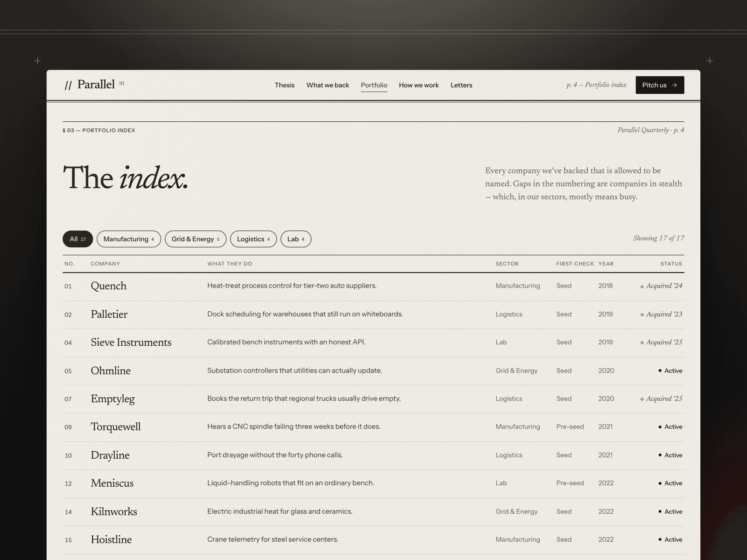Open the Letters nav link
747x560 pixels.
click(x=461, y=85)
